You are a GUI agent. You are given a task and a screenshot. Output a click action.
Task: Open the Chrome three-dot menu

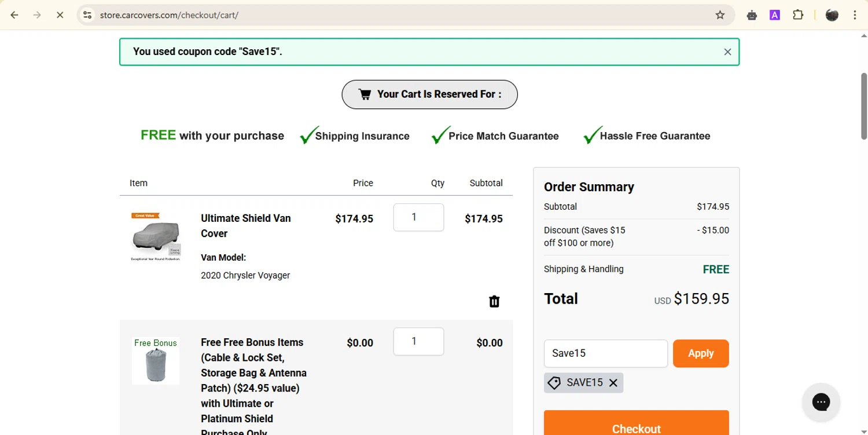[x=855, y=15]
